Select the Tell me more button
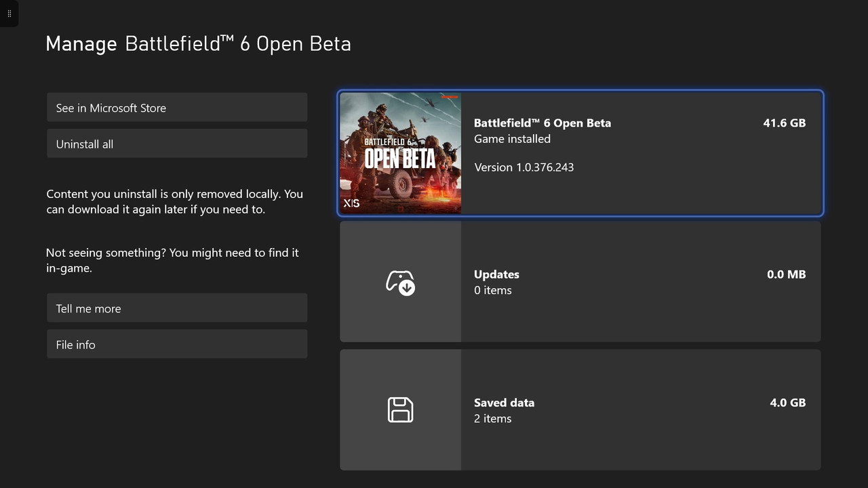The height and width of the screenshot is (488, 868). click(x=177, y=308)
